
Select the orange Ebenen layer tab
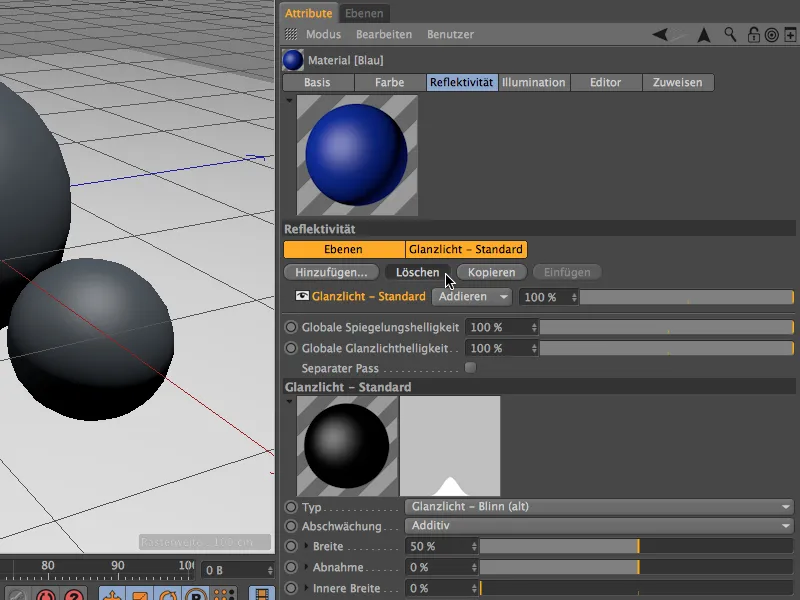point(344,249)
